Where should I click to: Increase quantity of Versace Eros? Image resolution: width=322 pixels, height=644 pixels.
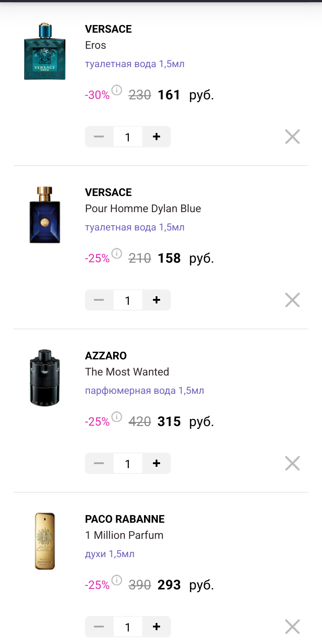pyautogui.click(x=156, y=136)
